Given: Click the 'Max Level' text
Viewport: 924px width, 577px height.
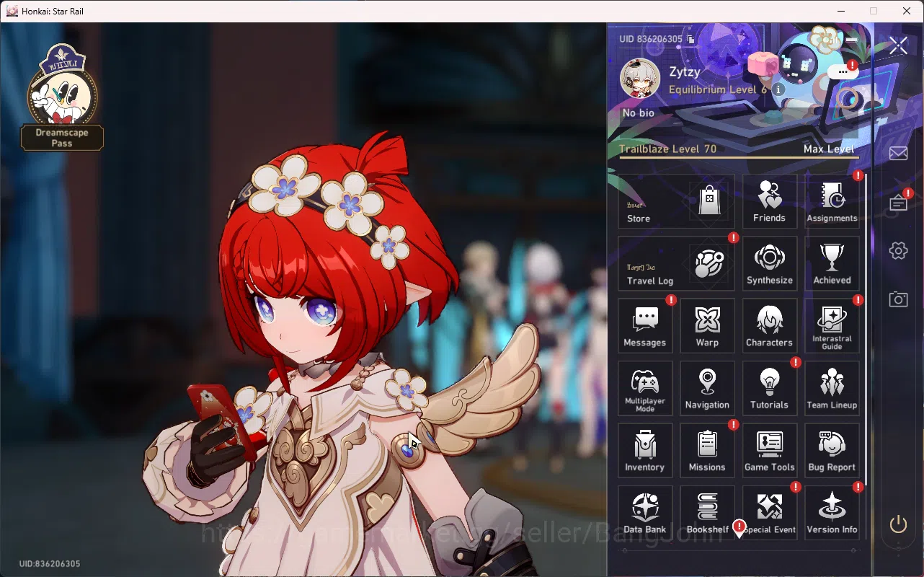Looking at the screenshot, I should pos(829,149).
